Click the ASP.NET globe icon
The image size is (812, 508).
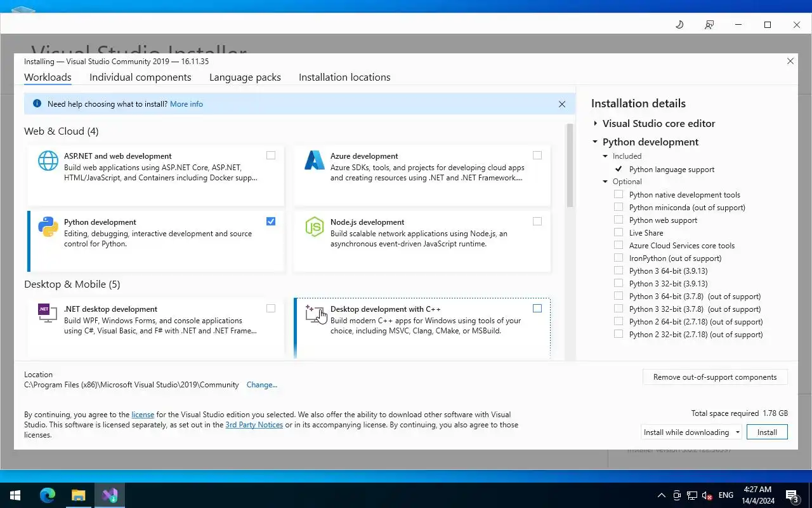point(48,161)
